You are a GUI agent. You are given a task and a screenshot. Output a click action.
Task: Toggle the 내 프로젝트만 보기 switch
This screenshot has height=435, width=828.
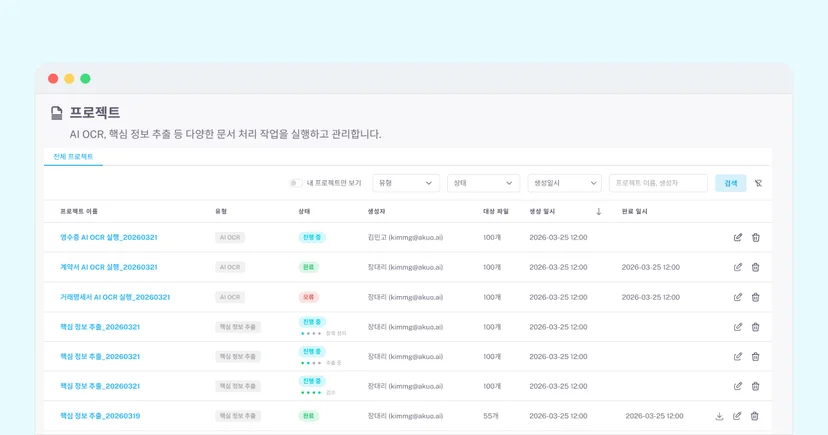pyautogui.click(x=296, y=183)
